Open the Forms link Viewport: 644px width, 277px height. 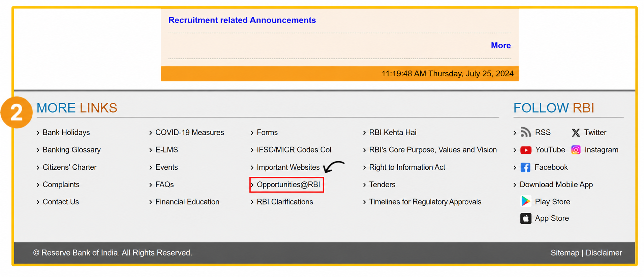pyautogui.click(x=267, y=133)
